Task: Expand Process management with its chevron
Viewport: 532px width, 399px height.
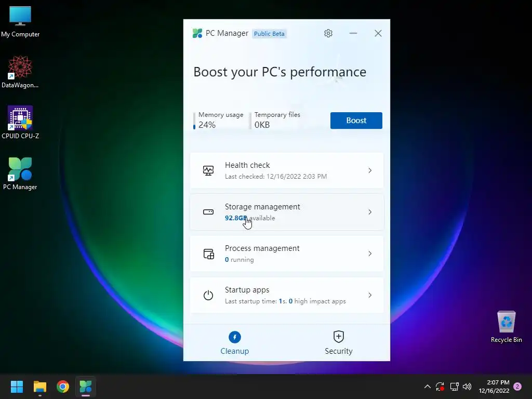Action: tap(370, 254)
